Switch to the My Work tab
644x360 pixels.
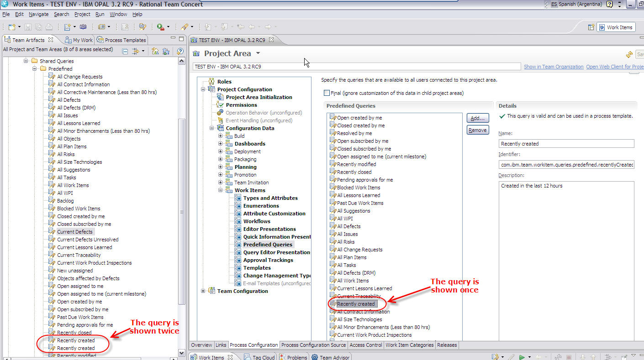point(79,40)
